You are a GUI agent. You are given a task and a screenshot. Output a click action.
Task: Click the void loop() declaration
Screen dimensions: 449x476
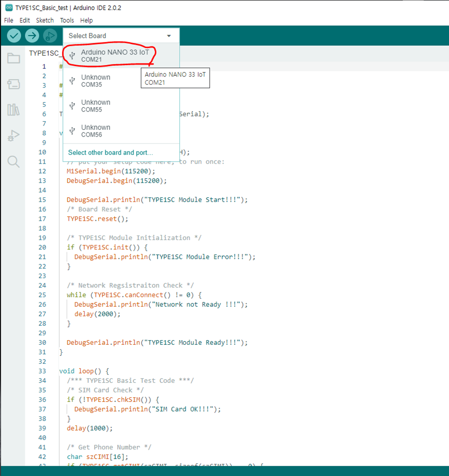click(x=84, y=371)
